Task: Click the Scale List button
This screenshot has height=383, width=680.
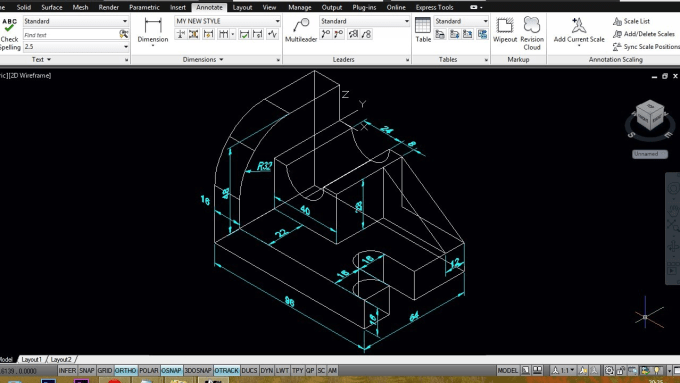Action: (631, 21)
